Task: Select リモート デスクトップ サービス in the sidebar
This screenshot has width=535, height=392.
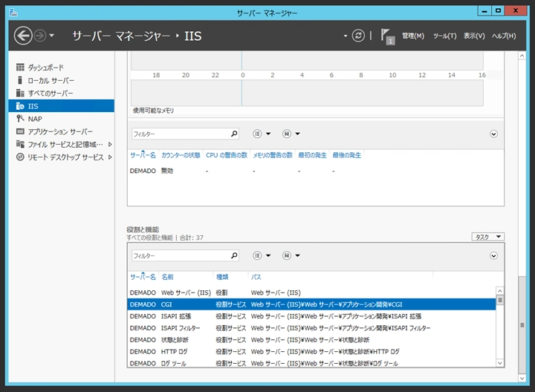Action: coord(62,157)
